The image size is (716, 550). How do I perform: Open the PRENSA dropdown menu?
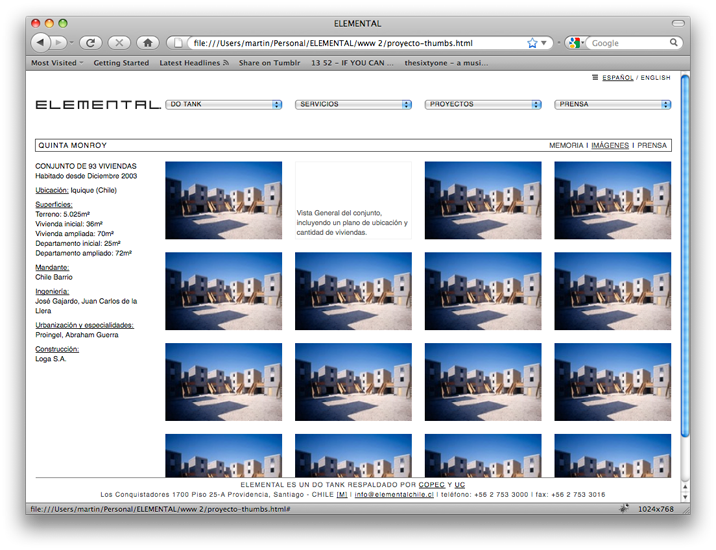[613, 105]
